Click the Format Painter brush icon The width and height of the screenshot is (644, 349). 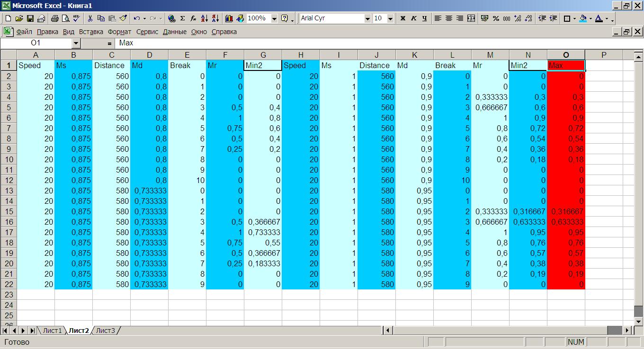click(x=123, y=18)
